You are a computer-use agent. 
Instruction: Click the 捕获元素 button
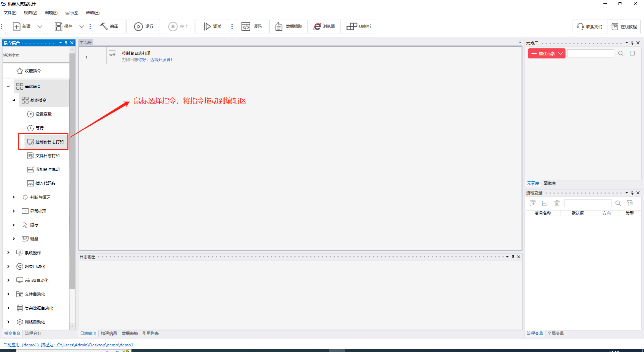(543, 53)
